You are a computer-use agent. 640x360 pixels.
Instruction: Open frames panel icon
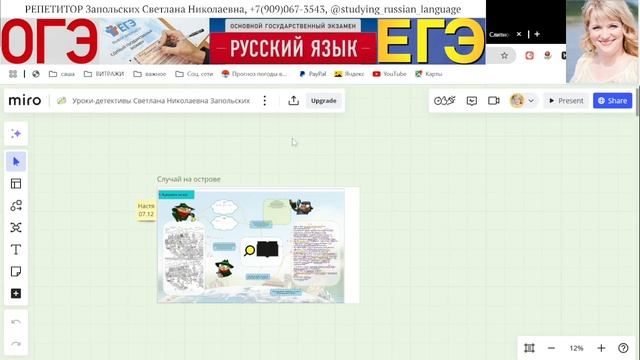(x=529, y=348)
